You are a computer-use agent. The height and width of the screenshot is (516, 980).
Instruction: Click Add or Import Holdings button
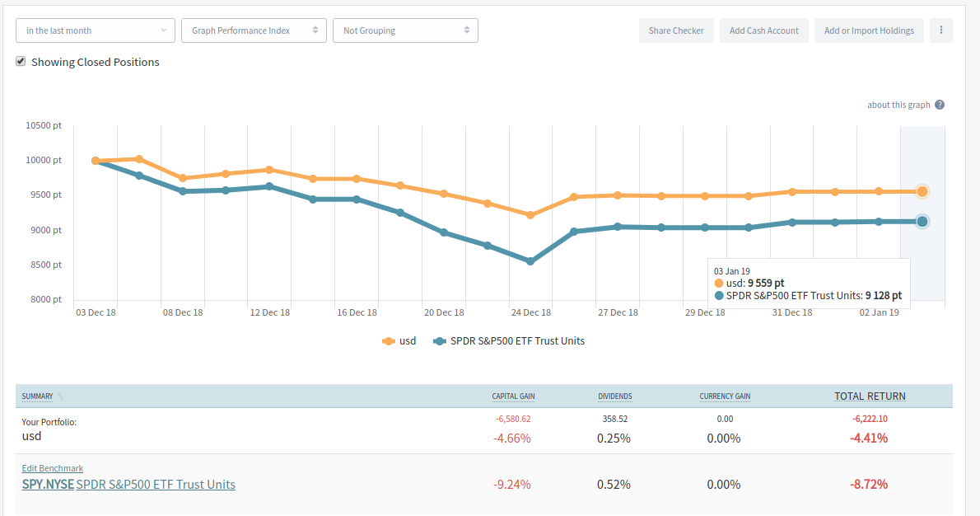pos(869,30)
